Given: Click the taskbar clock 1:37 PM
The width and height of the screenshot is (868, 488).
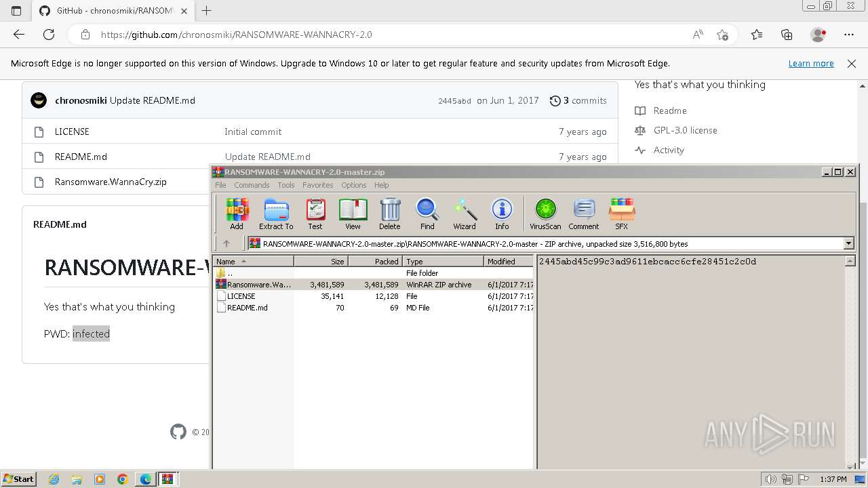Looking at the screenshot, I should 833,479.
